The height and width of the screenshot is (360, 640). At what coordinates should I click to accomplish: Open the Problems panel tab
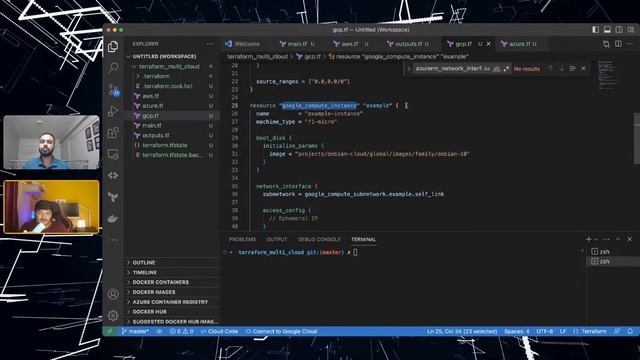pyautogui.click(x=242, y=240)
